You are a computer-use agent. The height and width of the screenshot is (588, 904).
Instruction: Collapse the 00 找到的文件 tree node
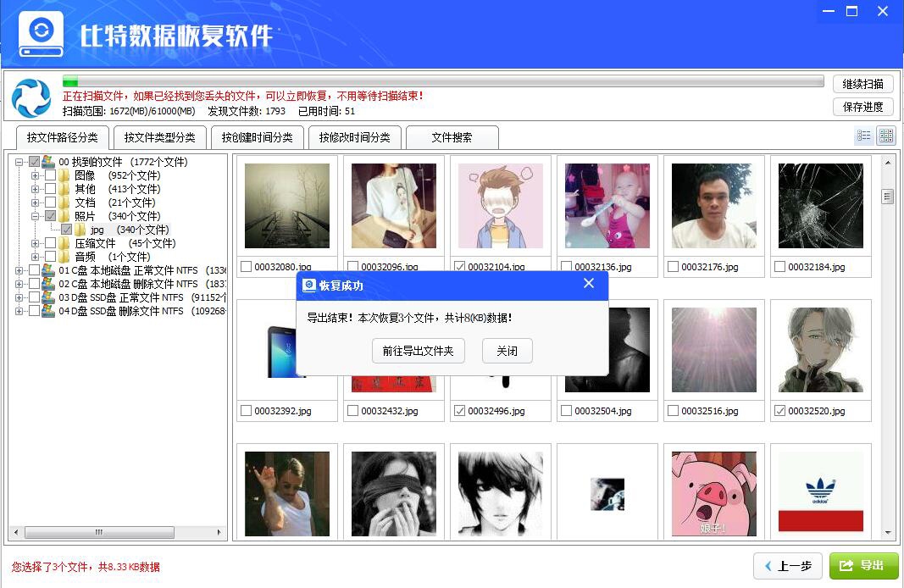[x=19, y=162]
